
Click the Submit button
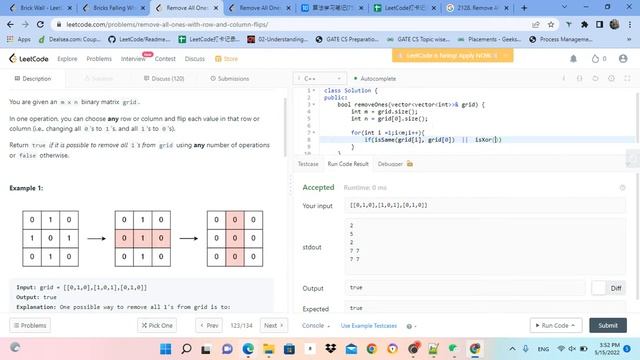608,325
